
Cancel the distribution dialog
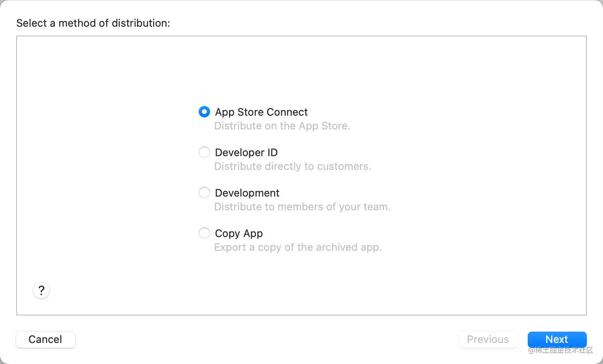(46, 339)
